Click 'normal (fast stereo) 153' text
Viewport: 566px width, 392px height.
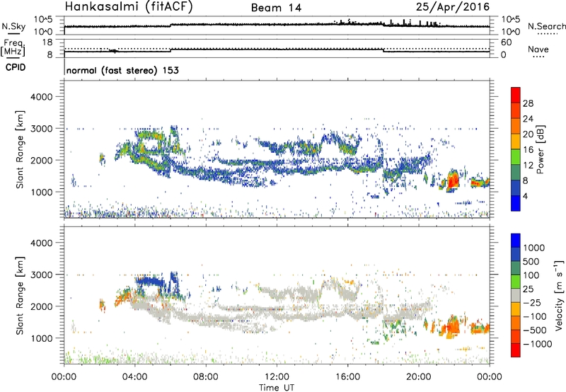tap(122, 70)
